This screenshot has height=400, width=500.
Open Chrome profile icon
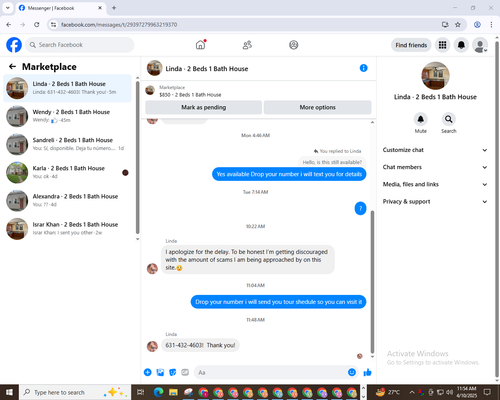tap(477, 24)
